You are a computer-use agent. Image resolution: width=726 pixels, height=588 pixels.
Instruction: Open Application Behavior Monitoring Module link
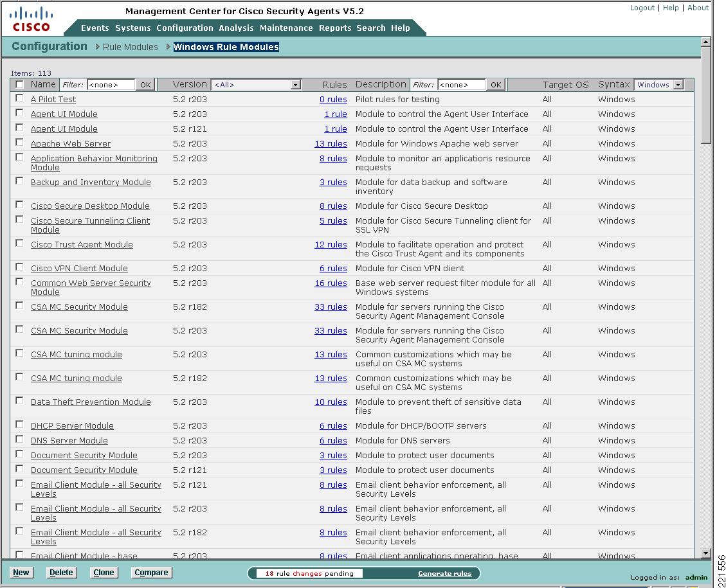click(94, 163)
